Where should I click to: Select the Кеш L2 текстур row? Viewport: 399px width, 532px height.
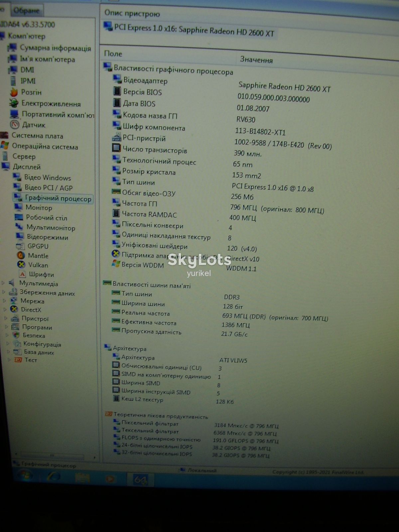[173, 400]
